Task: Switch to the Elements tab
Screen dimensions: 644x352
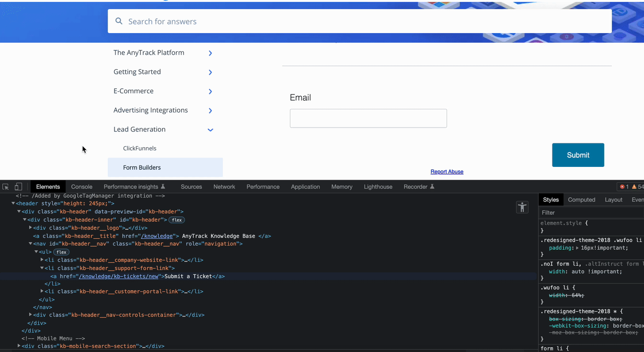Action: [48, 187]
